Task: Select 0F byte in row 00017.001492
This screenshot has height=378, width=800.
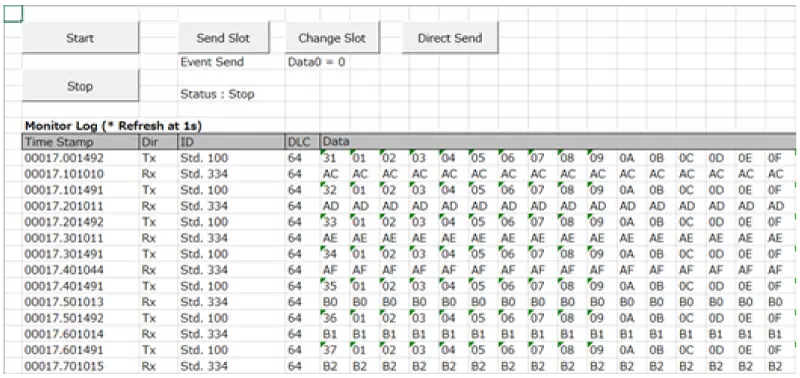Action: click(x=780, y=158)
